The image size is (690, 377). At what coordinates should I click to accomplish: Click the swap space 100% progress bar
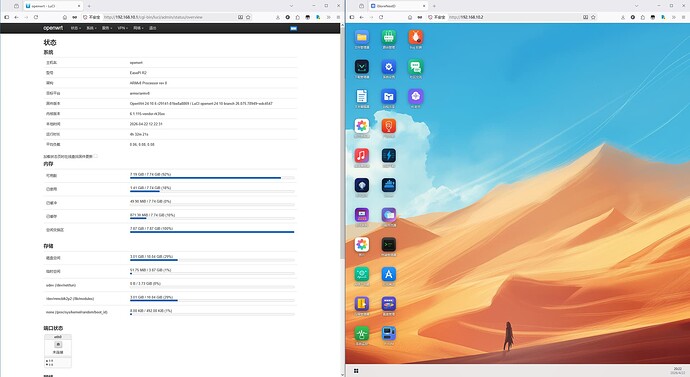[212, 232]
